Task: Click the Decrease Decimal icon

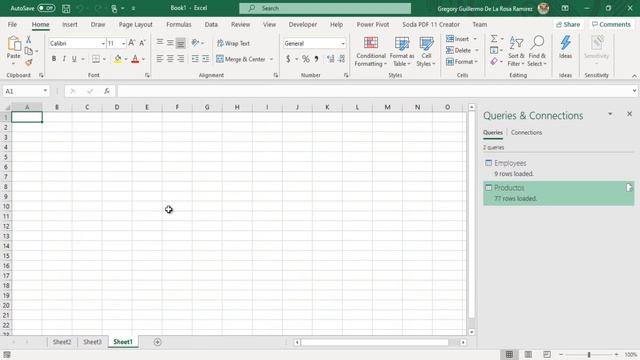Action: pyautogui.click(x=342, y=59)
